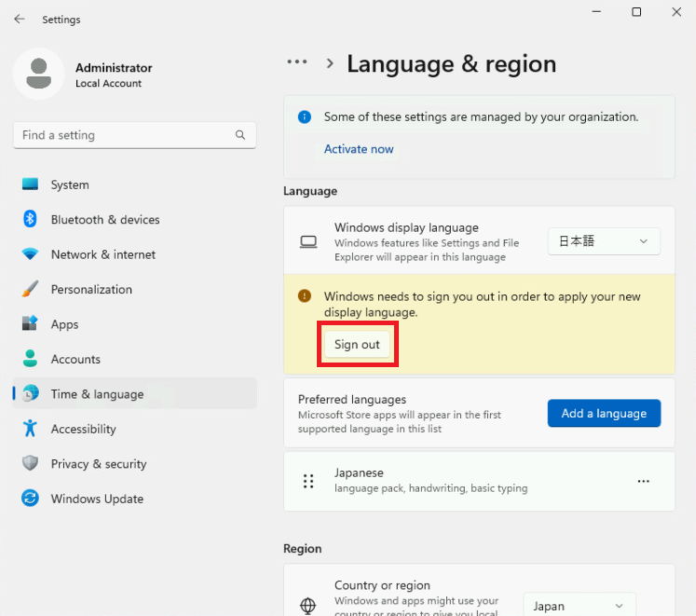Viewport: 696px width, 616px height.
Task: Click the Japanese language row
Action: [480, 481]
